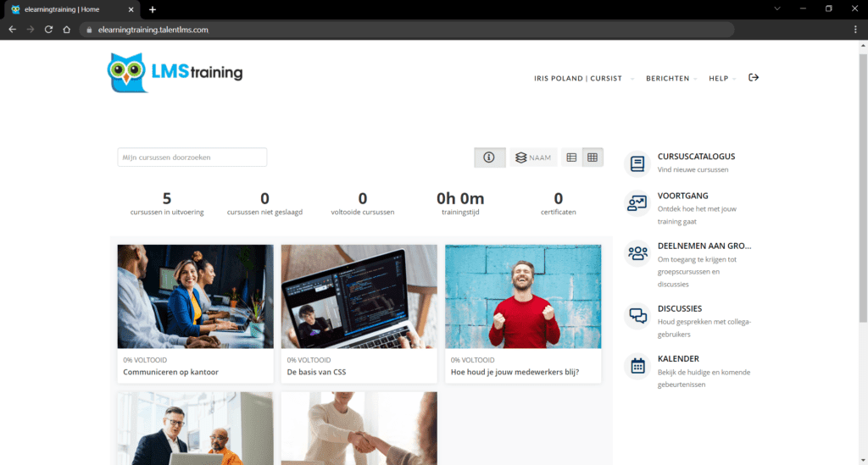868x465 pixels.
Task: Open the KALENDER link
Action: point(678,359)
